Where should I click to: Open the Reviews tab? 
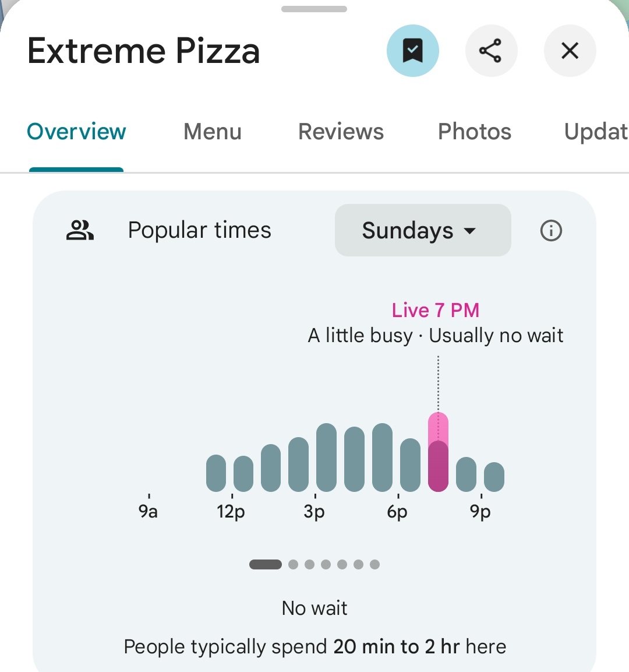(x=341, y=132)
